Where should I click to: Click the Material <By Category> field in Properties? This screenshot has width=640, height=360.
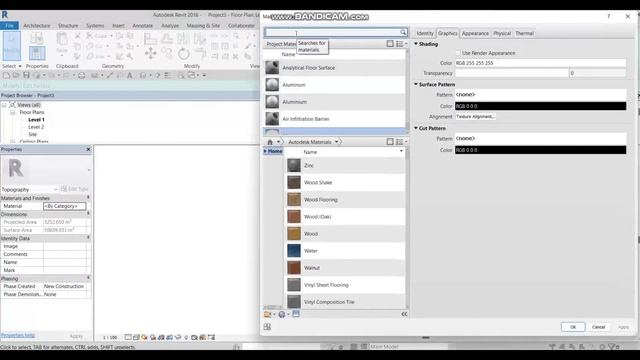(x=64, y=206)
